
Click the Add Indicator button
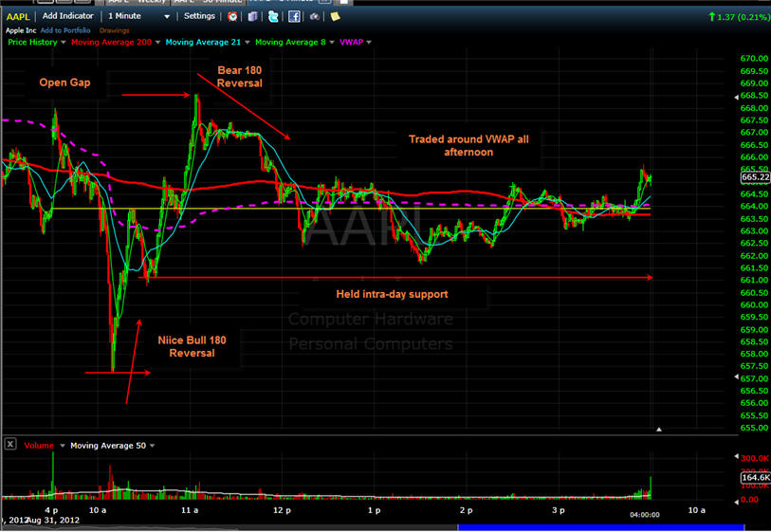pos(68,16)
